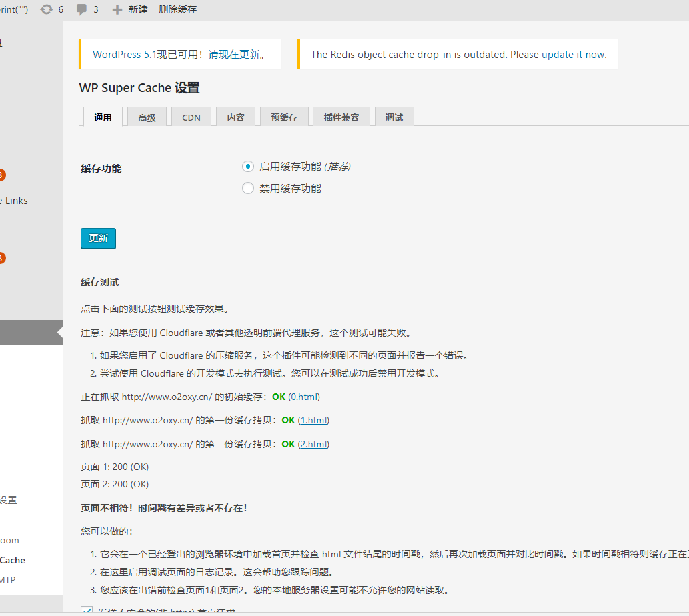Switch to the 高级 tab
Image resolution: width=689 pixels, height=616 pixels.
(147, 117)
